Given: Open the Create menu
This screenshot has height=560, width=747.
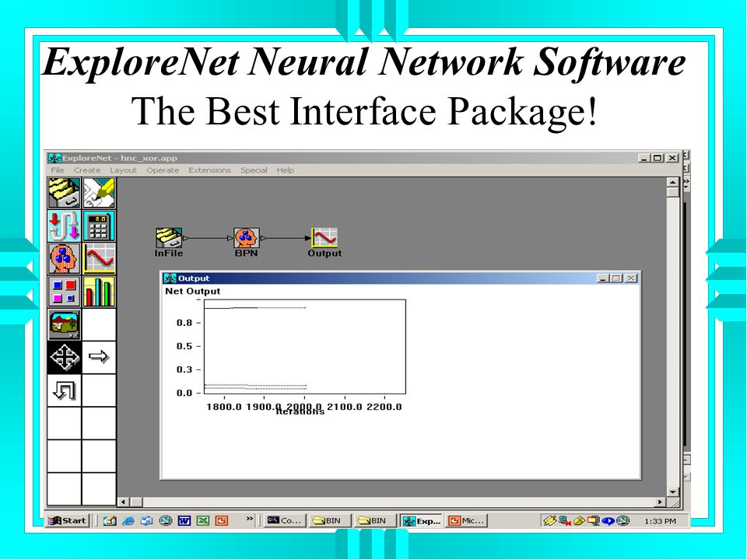Looking at the screenshot, I should coord(86,170).
